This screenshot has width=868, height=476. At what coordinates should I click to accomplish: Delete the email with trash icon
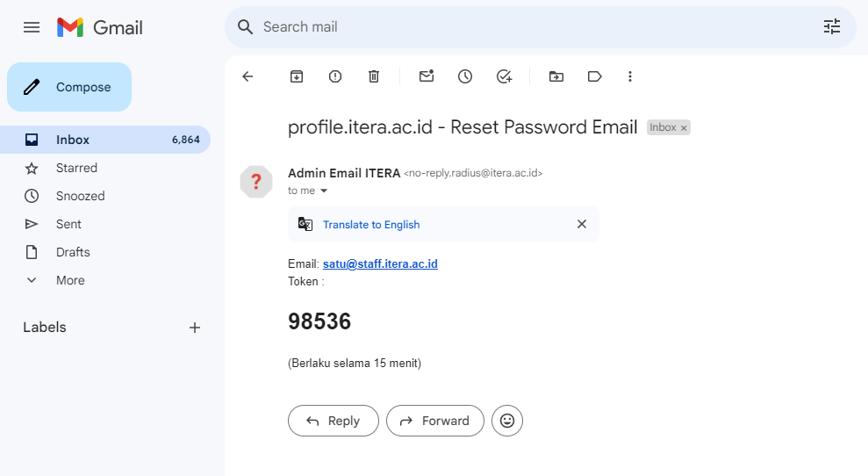pyautogui.click(x=374, y=76)
